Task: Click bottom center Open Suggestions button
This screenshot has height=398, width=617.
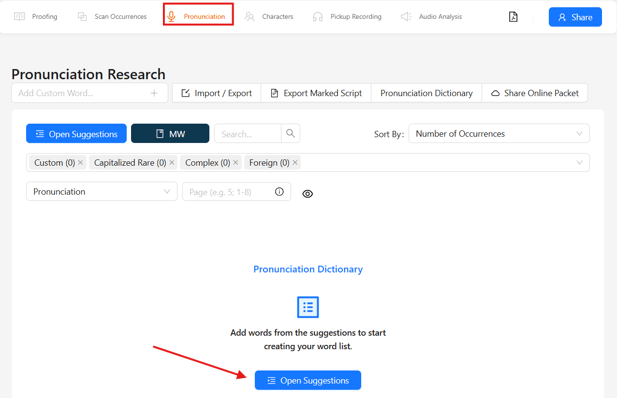Action: pos(308,380)
